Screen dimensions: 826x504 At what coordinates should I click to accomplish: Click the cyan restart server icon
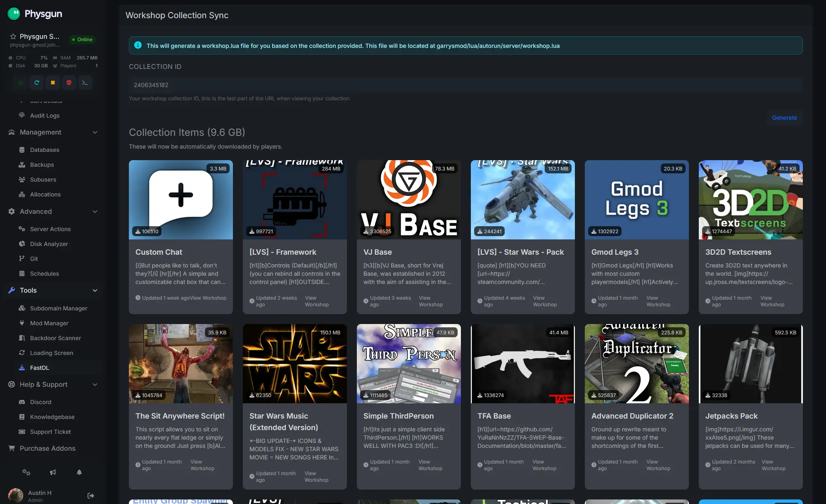[37, 83]
